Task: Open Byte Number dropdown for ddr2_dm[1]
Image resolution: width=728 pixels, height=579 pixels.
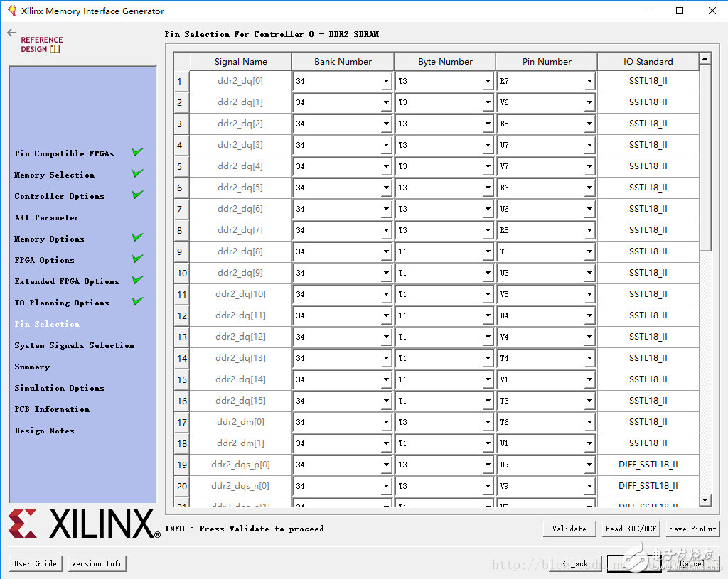Action: click(488, 444)
